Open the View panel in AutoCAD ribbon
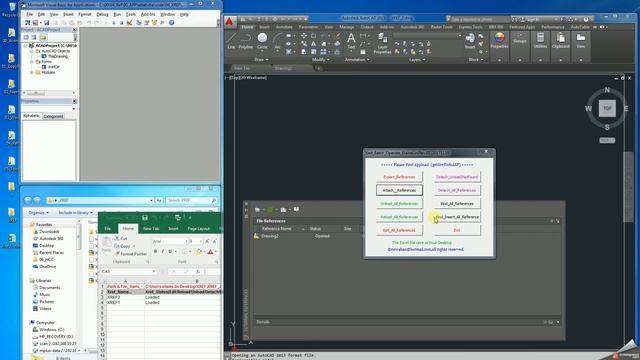This screenshot has height=360, width=640. (580, 41)
